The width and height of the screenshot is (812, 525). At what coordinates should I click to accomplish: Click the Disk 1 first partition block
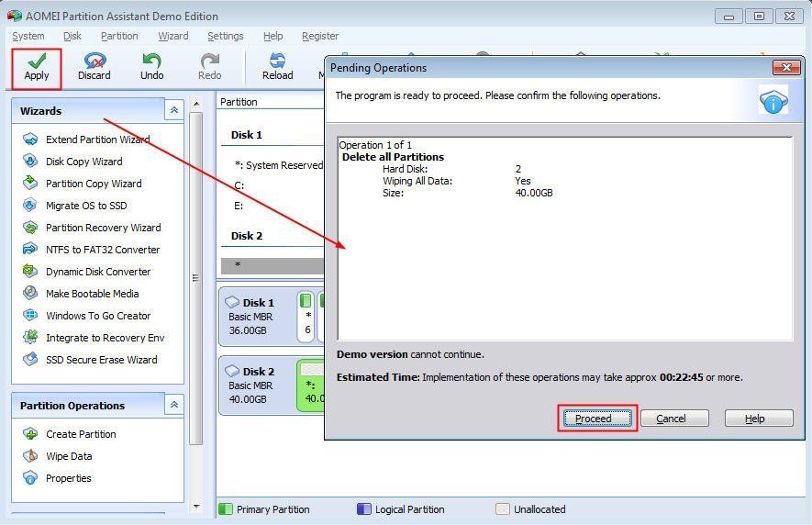[306, 317]
